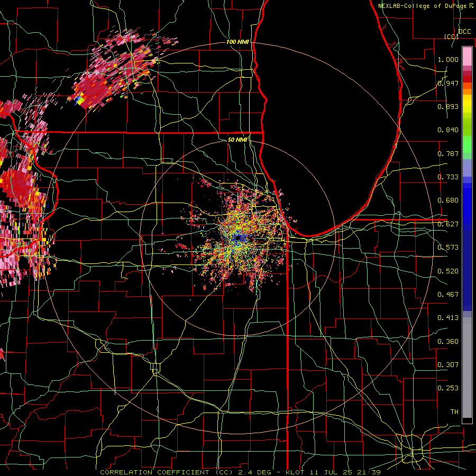Pick the light pink swatch at scale top
Image resolution: width=476 pixels, height=476 pixels.
[x=467, y=56]
